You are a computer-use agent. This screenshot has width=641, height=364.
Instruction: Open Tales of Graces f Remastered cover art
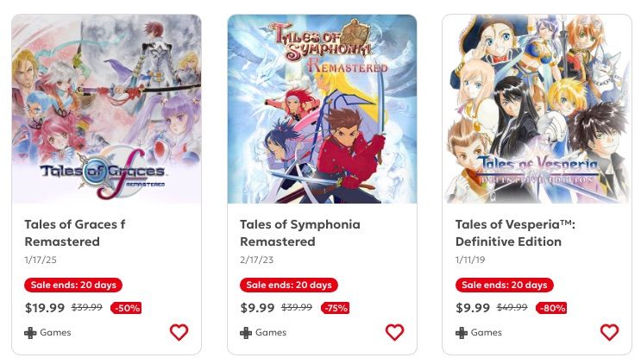(107, 109)
